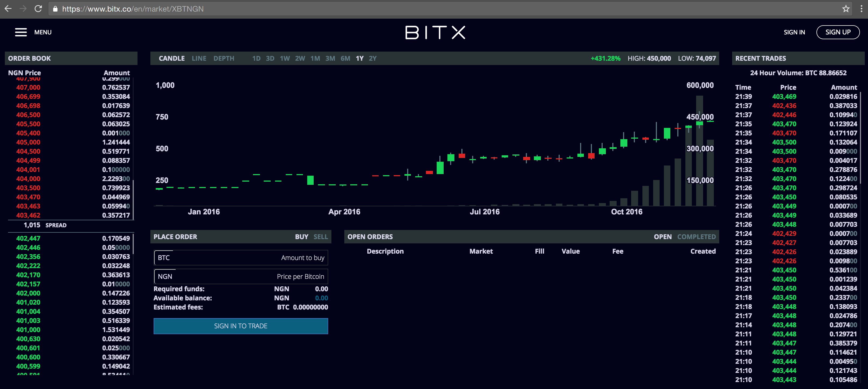Choose BUY in Place Order panel
The height and width of the screenshot is (389, 868).
coord(302,237)
